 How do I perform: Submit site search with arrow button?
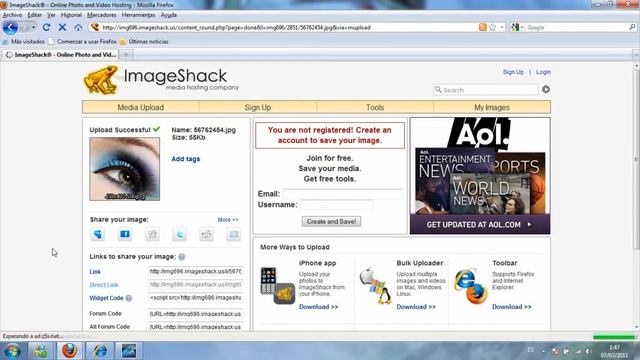[x=546, y=89]
